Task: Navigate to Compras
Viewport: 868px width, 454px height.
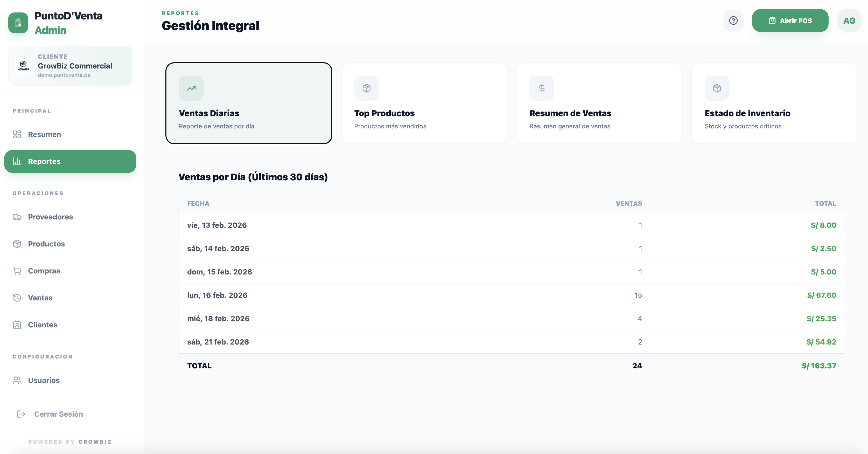Action: pos(70,271)
